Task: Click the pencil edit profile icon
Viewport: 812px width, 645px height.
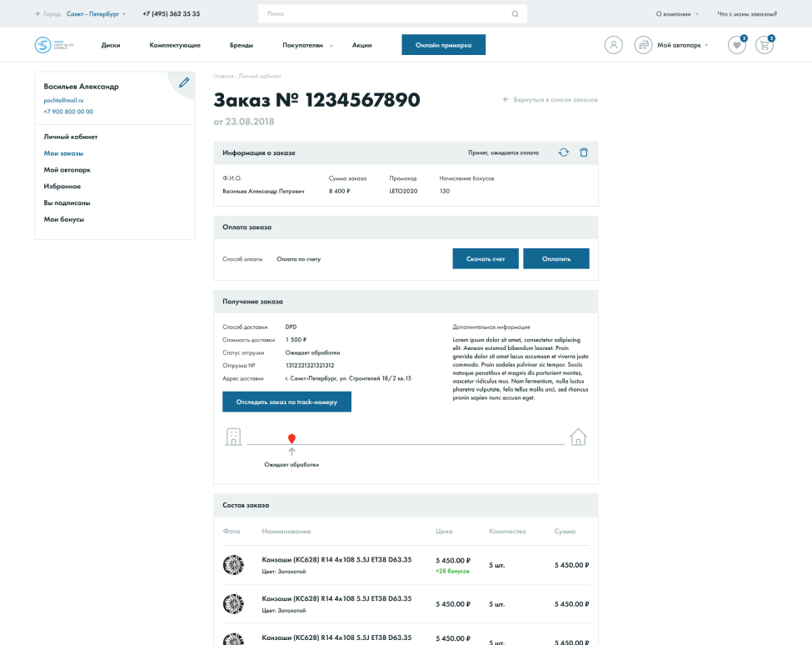Action: coord(183,82)
